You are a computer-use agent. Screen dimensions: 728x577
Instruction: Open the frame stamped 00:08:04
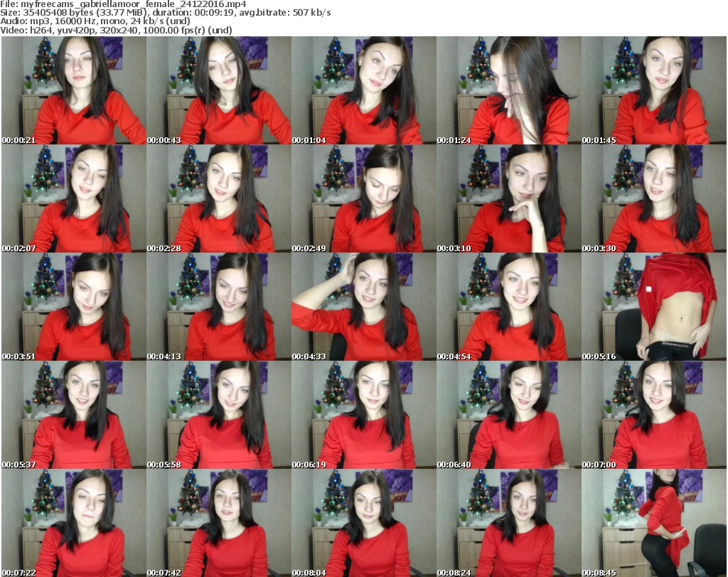(364, 523)
